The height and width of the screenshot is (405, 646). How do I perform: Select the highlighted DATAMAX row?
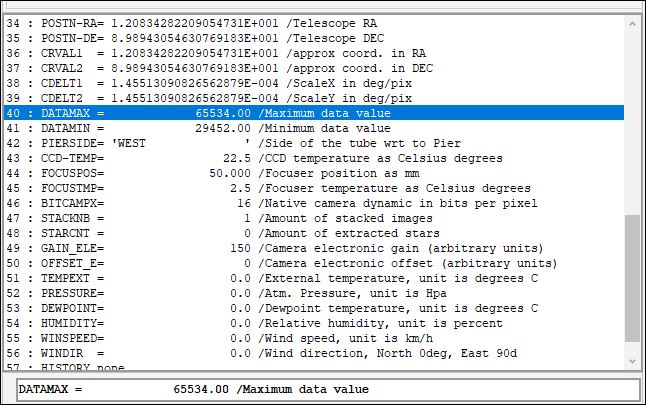pos(200,114)
